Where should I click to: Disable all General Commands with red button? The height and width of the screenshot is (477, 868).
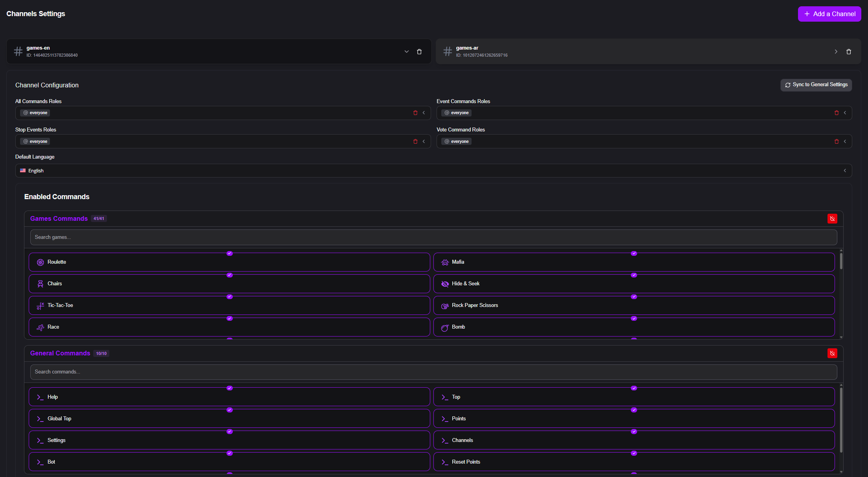coord(832,353)
